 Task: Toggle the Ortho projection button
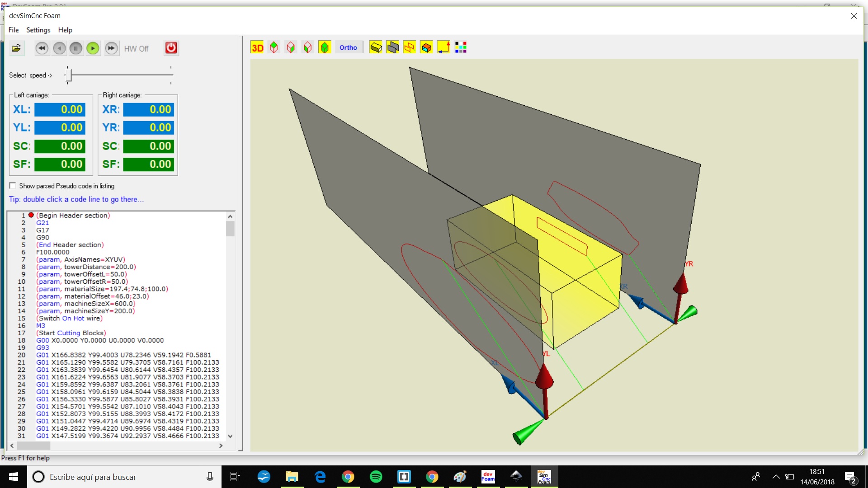point(348,47)
